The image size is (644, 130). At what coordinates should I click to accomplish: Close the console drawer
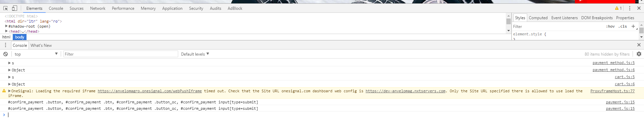[x=639, y=45]
